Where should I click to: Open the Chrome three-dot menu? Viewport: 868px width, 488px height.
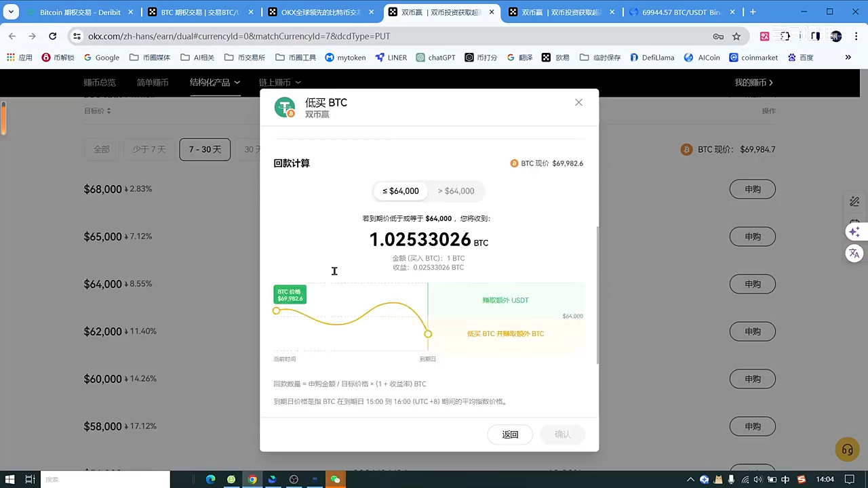tap(854, 37)
